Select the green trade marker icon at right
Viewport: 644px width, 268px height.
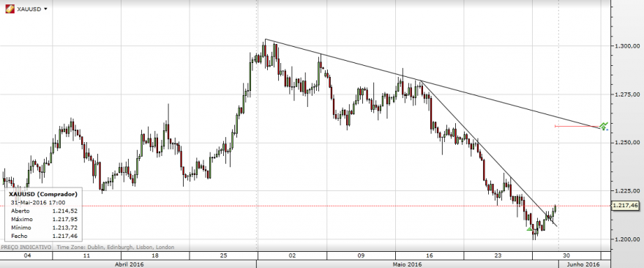[x=603, y=126]
